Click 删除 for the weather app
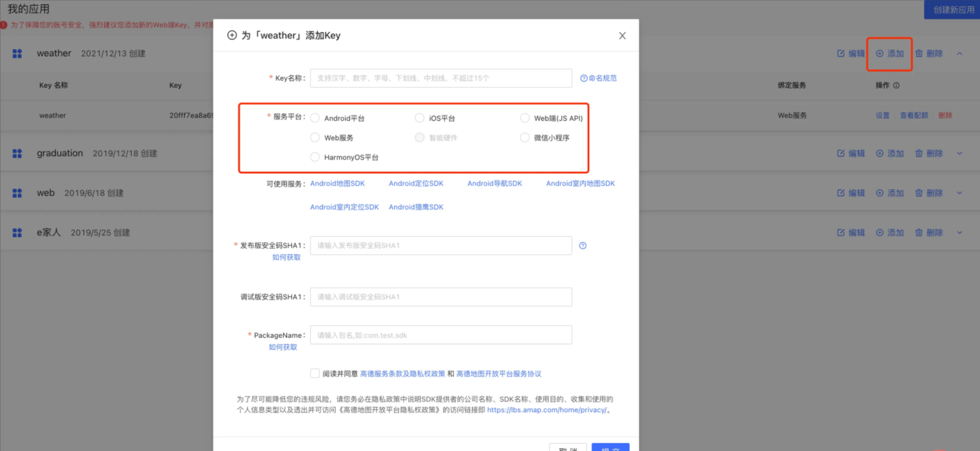 pos(929,54)
